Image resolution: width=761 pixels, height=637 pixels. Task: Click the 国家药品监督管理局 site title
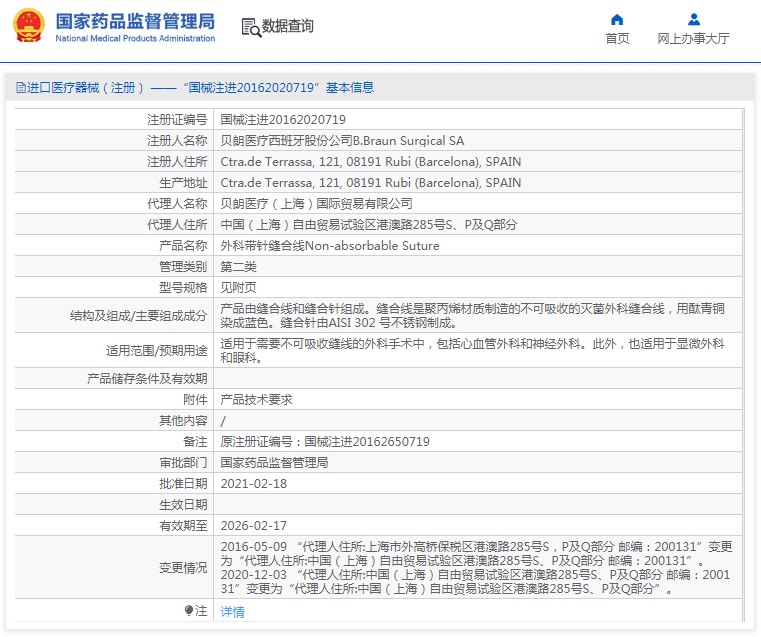click(x=134, y=20)
